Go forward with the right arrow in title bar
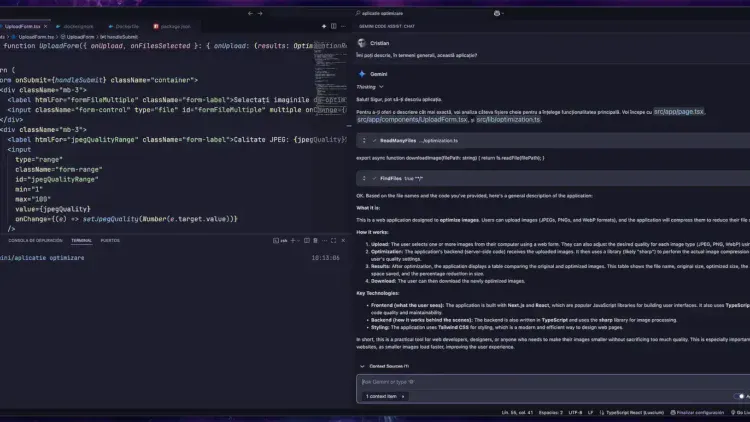 coord(260,13)
